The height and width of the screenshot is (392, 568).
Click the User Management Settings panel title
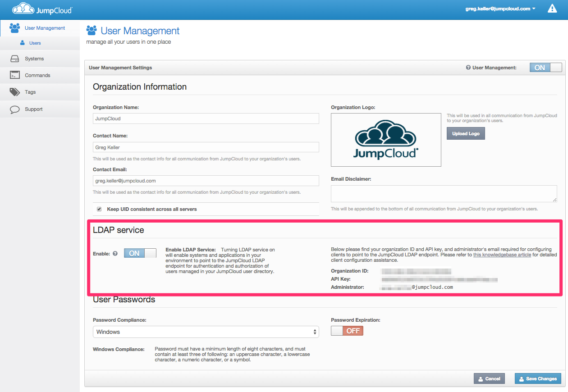point(120,68)
